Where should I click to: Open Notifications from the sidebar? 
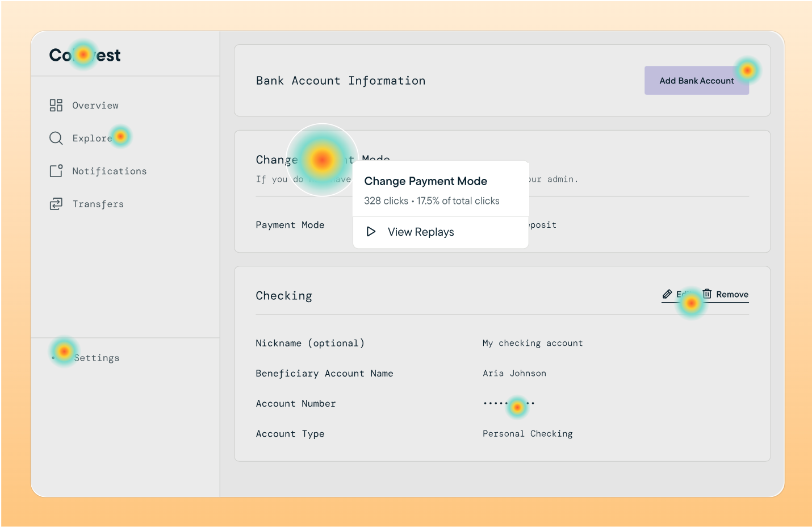tap(110, 172)
